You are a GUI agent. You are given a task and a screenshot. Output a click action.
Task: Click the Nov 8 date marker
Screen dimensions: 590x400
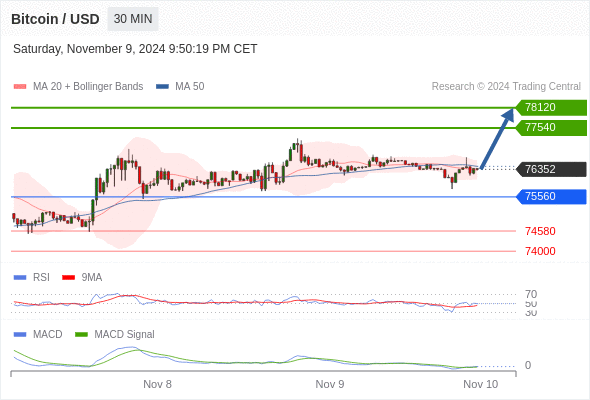point(157,384)
